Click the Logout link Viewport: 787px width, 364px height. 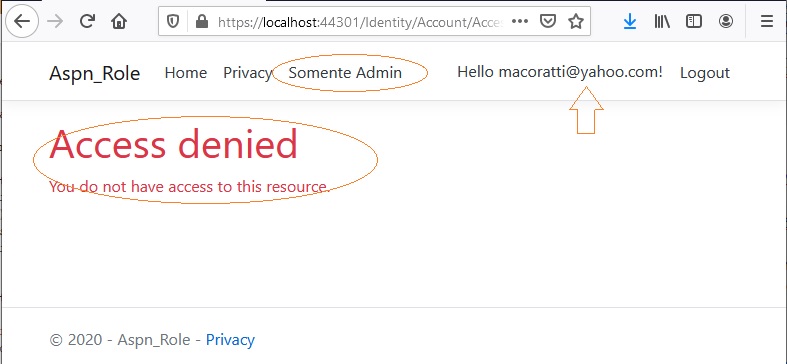705,73
